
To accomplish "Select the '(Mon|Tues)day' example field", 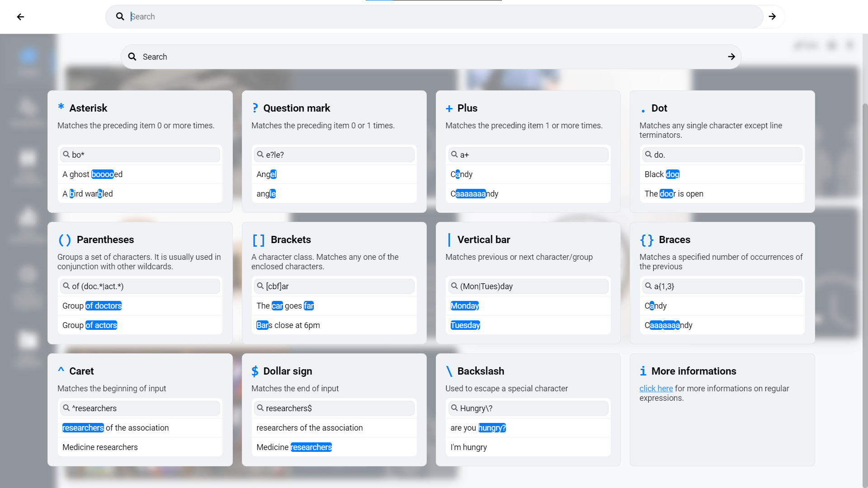I will pos(528,286).
